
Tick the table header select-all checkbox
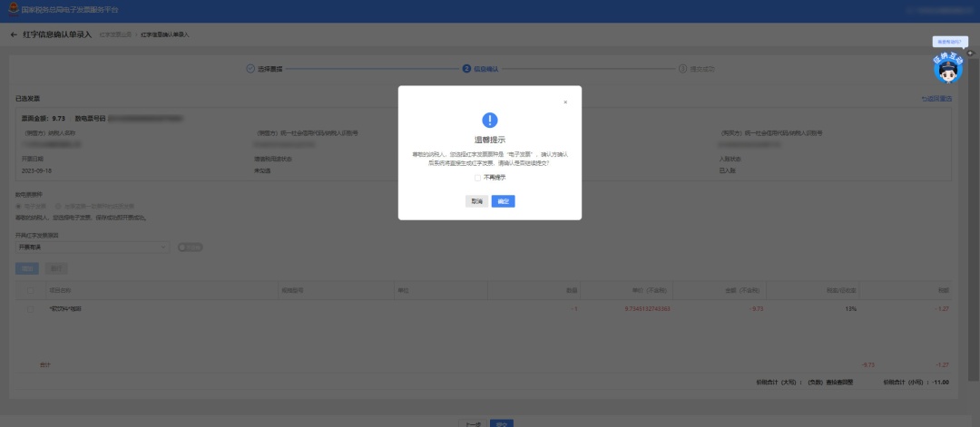[x=30, y=290]
